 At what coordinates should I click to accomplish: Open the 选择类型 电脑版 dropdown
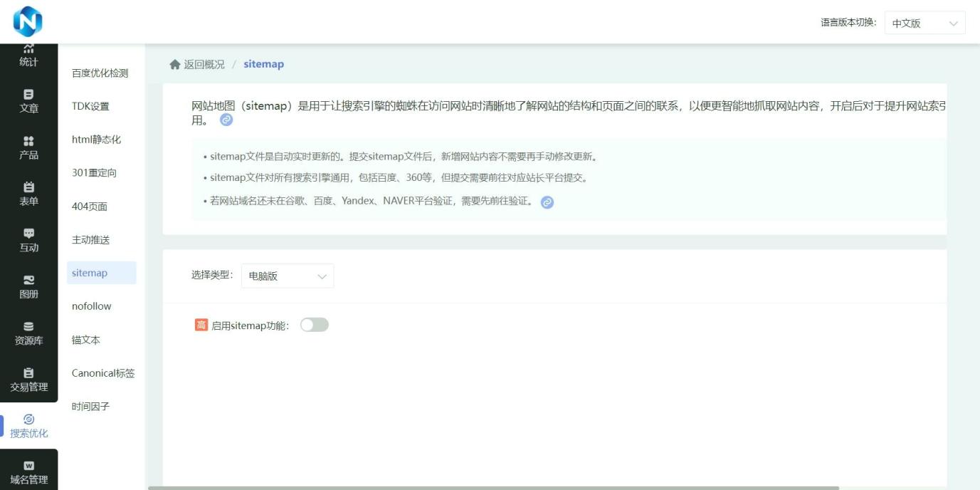pos(287,276)
